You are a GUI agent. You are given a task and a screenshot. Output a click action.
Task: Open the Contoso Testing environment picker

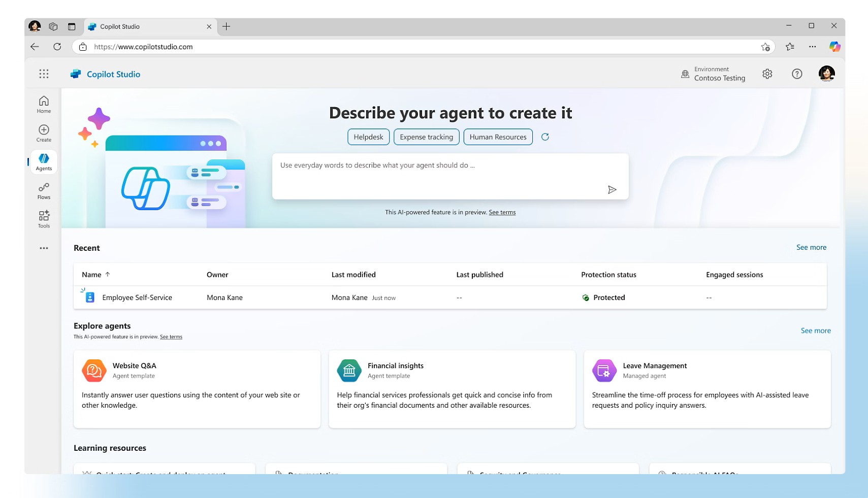(x=713, y=74)
